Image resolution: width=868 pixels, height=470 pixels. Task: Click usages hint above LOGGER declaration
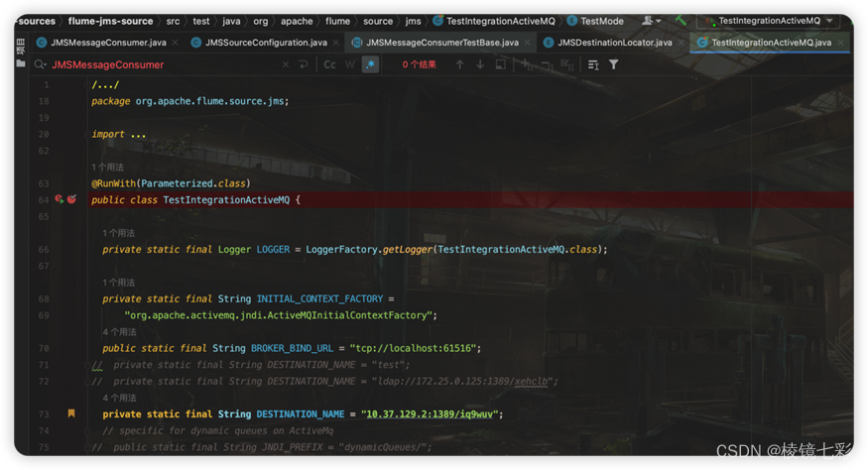coord(118,233)
